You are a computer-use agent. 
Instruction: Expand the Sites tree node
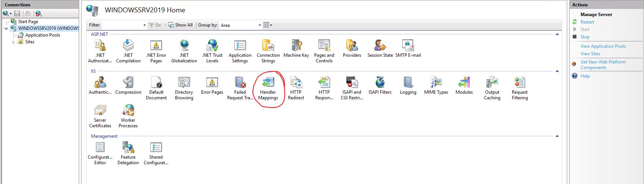[x=13, y=42]
